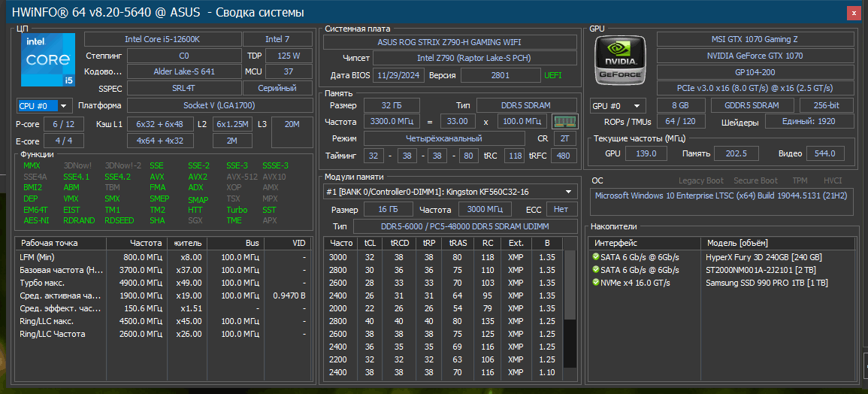Click the GDDR5 SDRAM memory type field
The width and height of the screenshot is (868, 394).
tap(752, 105)
